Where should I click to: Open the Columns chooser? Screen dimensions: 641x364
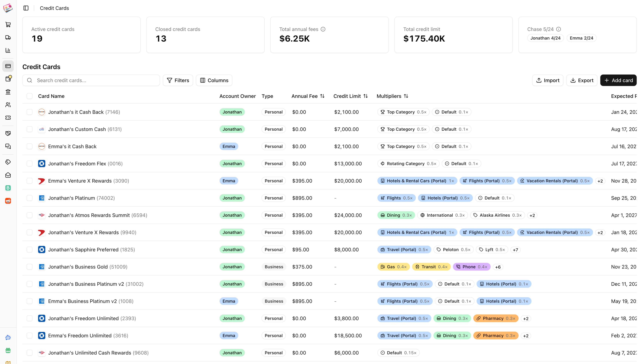[x=214, y=80]
